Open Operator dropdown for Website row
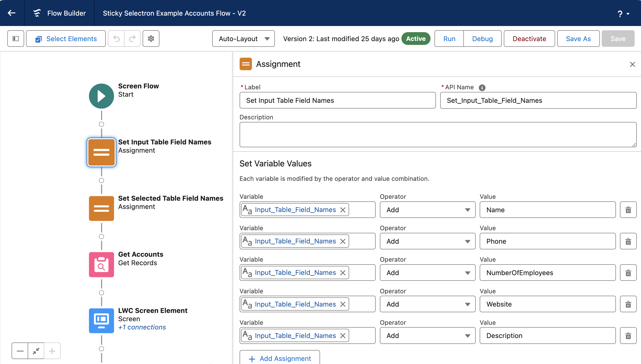Viewport: 641px width, 364px height. tap(427, 304)
